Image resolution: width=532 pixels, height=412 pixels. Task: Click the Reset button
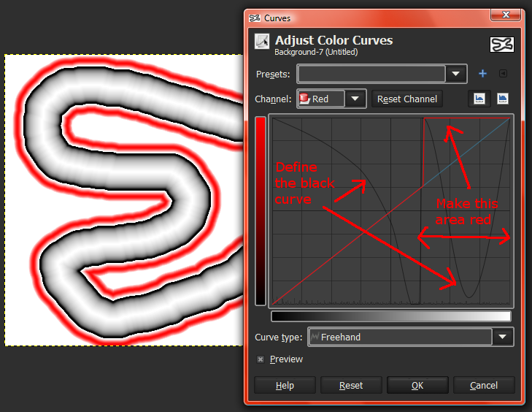[x=351, y=385]
